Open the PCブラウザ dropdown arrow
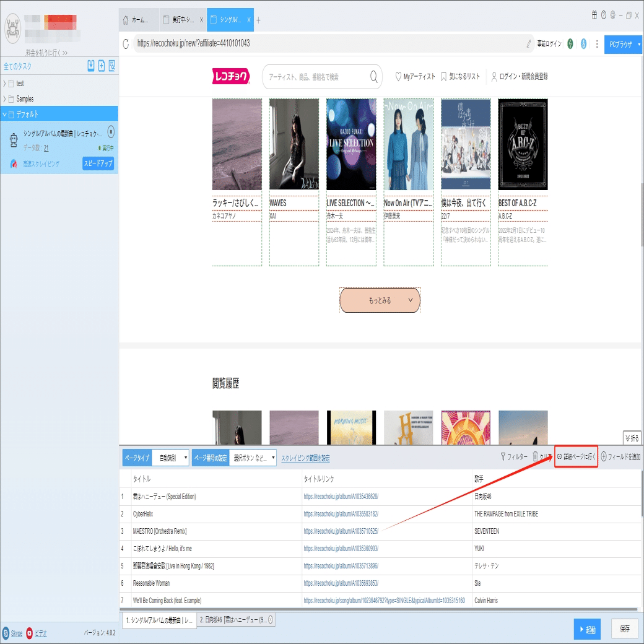The width and height of the screenshot is (644, 644). [x=639, y=45]
